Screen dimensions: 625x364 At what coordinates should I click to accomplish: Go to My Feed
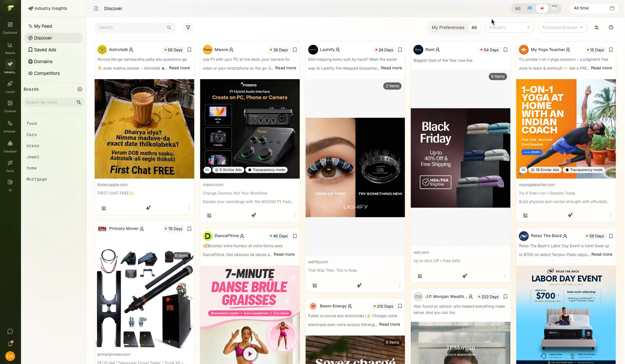click(x=43, y=26)
